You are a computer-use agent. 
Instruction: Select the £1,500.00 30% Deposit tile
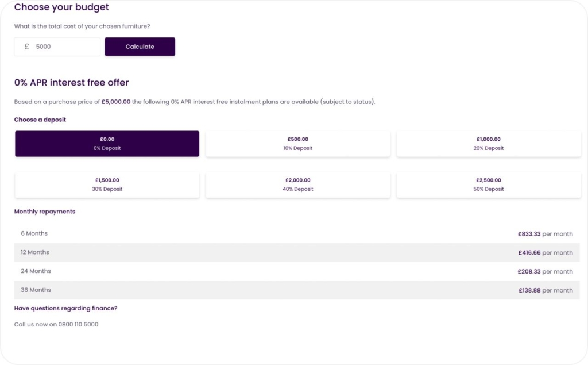tap(107, 185)
